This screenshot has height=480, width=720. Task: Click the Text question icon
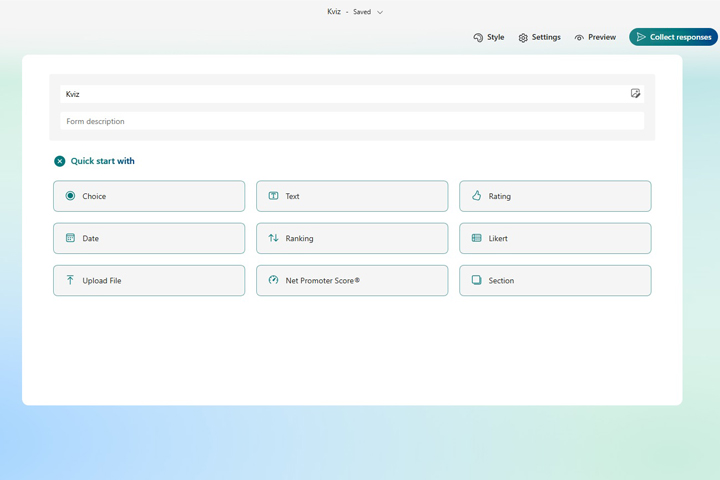pyautogui.click(x=273, y=196)
